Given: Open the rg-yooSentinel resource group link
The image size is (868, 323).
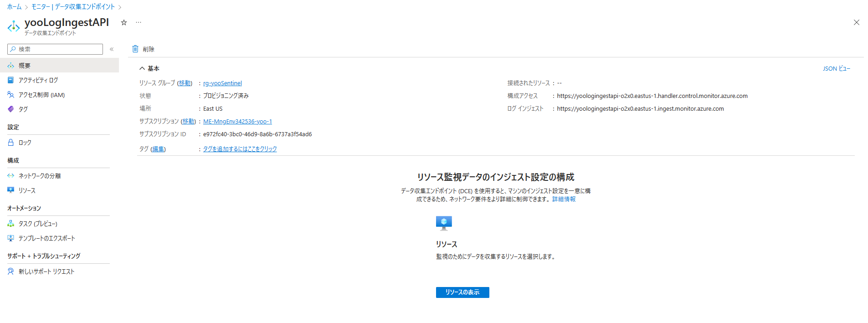Looking at the screenshot, I should 222,83.
